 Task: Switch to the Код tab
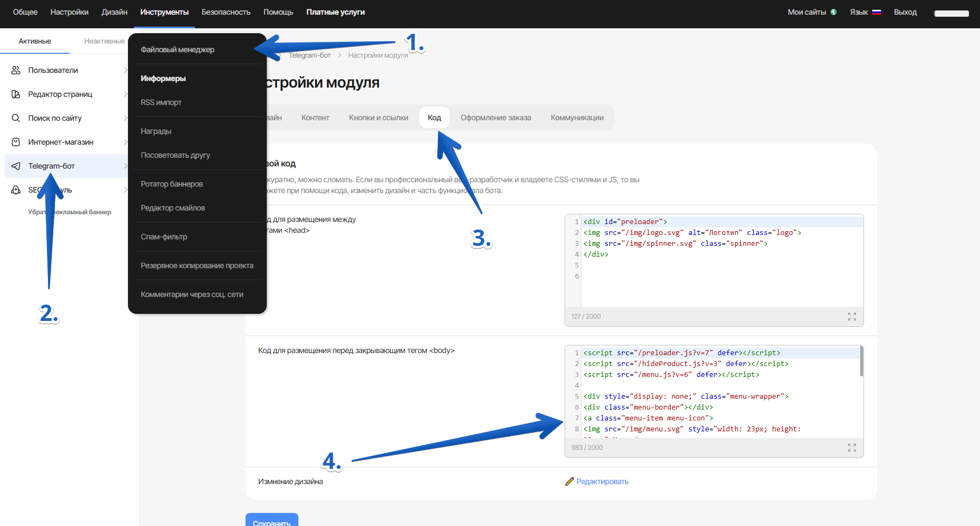coord(434,117)
